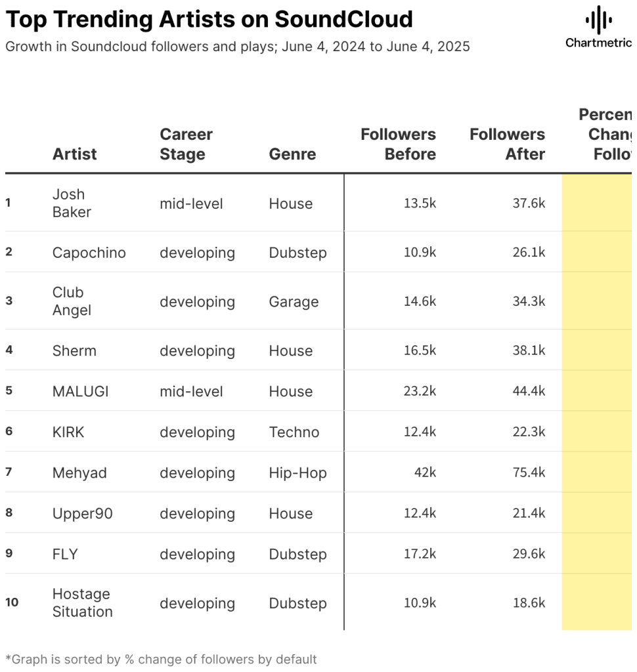Select the Josh Baker artist row

[x=318, y=203]
